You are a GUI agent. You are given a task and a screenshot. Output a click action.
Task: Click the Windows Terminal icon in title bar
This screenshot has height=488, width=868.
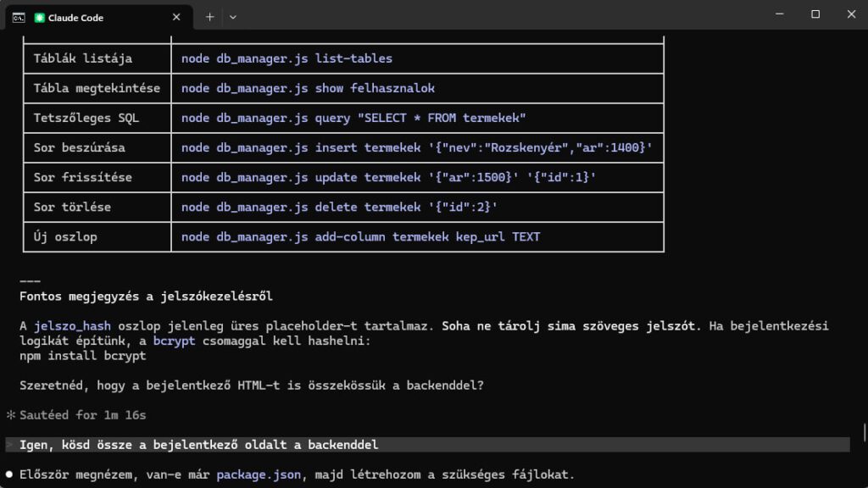click(18, 16)
